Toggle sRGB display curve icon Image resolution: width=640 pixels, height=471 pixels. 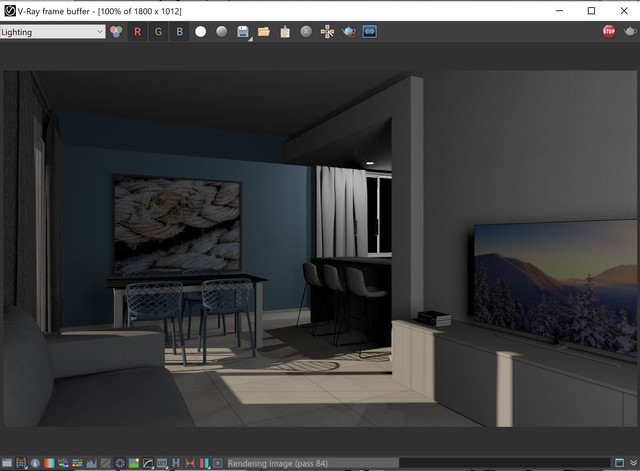[x=148, y=463]
